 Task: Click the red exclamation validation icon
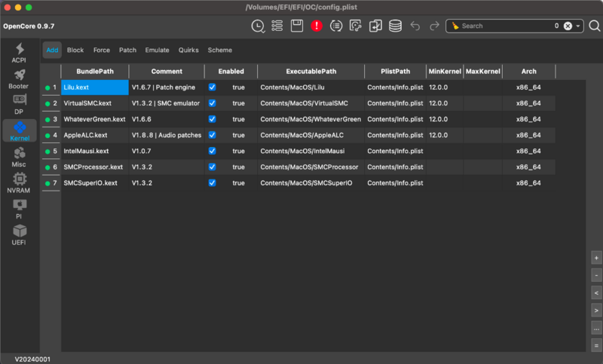[x=317, y=26]
